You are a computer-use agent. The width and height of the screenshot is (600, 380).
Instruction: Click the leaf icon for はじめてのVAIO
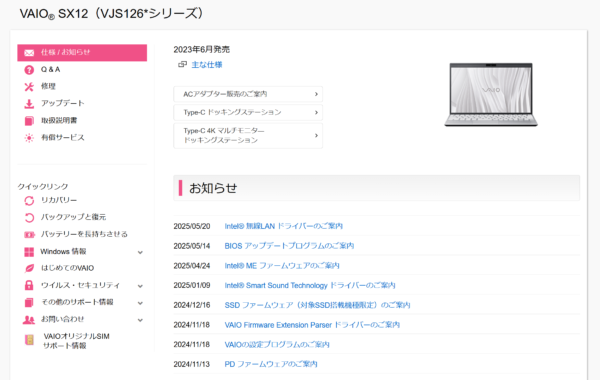(29, 268)
